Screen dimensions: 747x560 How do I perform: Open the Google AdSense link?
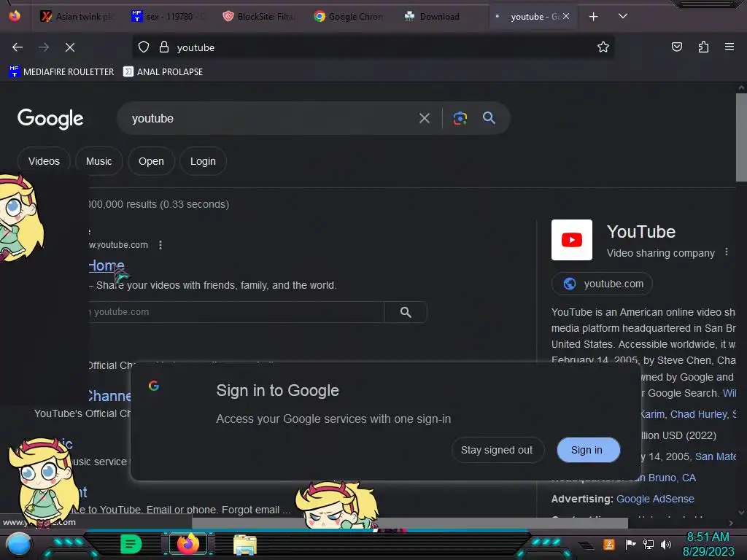click(x=655, y=499)
